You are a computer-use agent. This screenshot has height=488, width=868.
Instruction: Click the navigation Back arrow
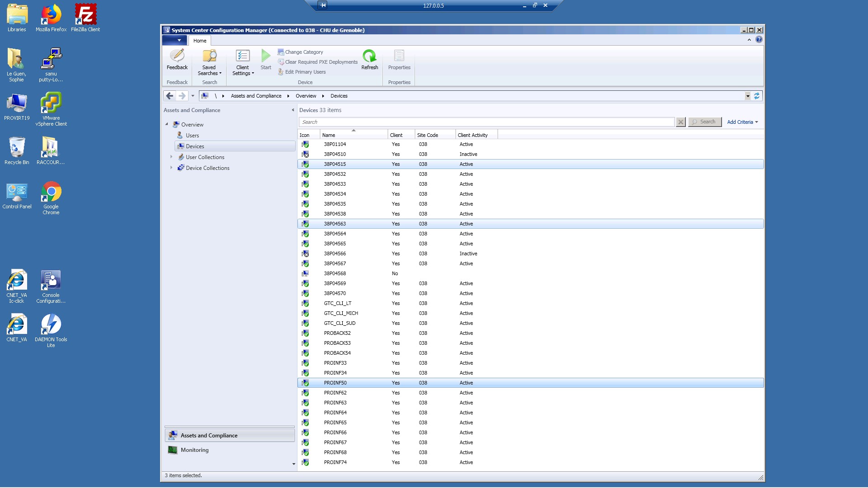170,96
